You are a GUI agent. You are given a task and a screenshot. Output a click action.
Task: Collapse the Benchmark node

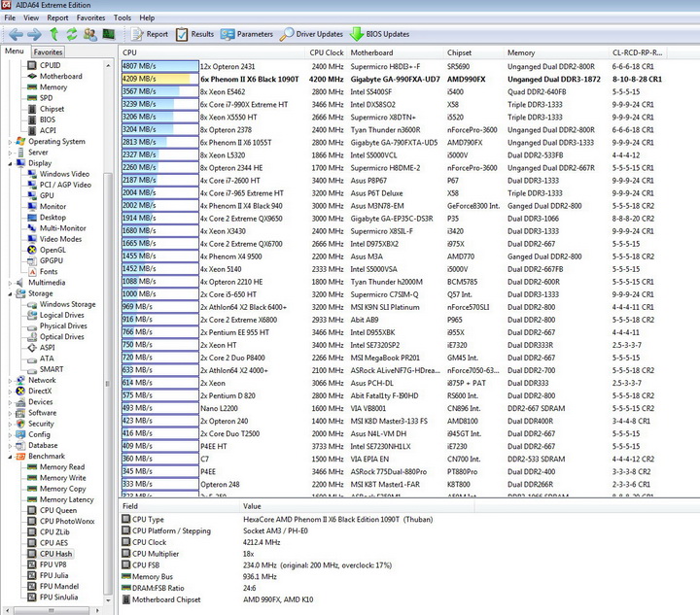[x=10, y=457]
